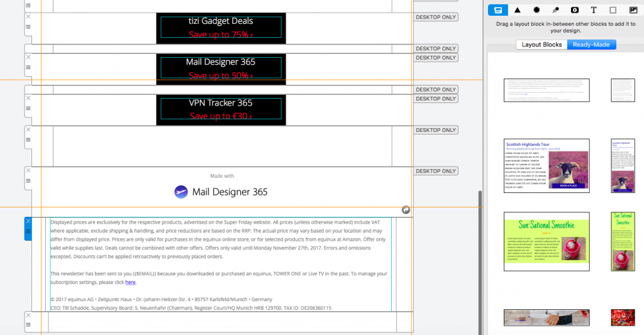Screen dimensions: 644x335
Task: Select the bottom wide photo banner thumbnail
Action: tap(547, 318)
